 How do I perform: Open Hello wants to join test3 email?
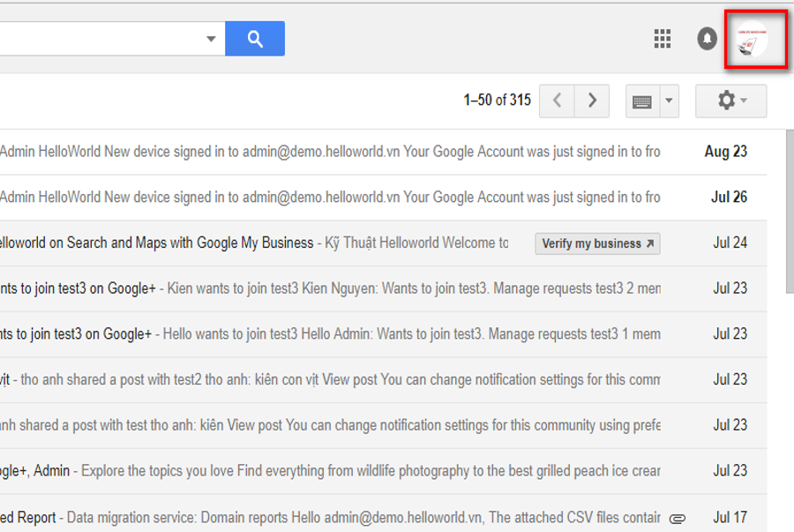(384, 334)
